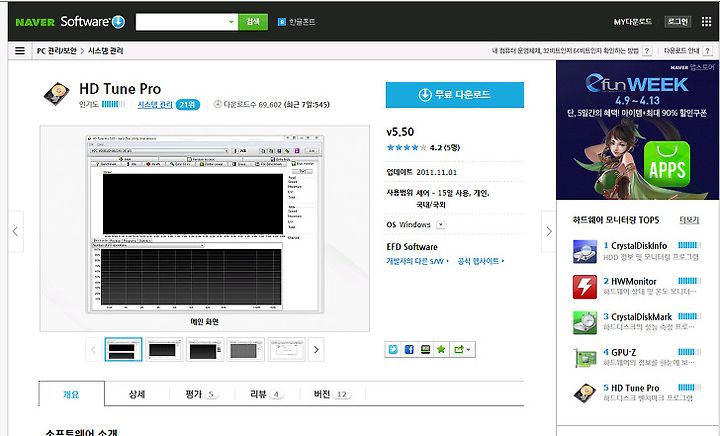Expand the OS Windows dropdown

(440, 225)
